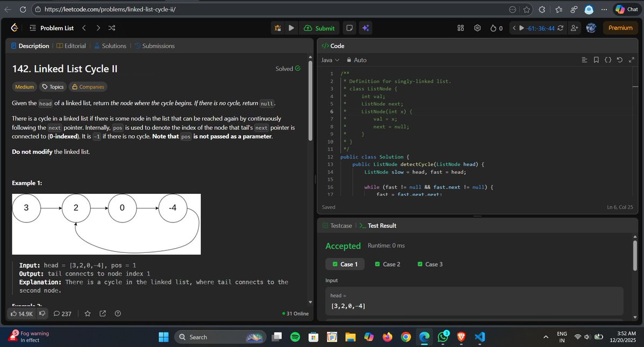Screen dimensions: 644x347
Task: Format code with the align lines icon
Action: (584, 60)
